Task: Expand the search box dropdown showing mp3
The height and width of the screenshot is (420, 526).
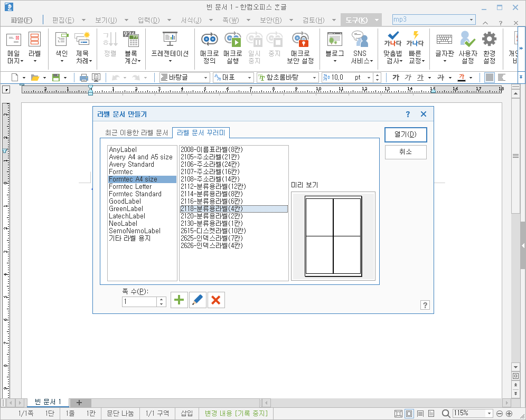Action: tap(471, 20)
